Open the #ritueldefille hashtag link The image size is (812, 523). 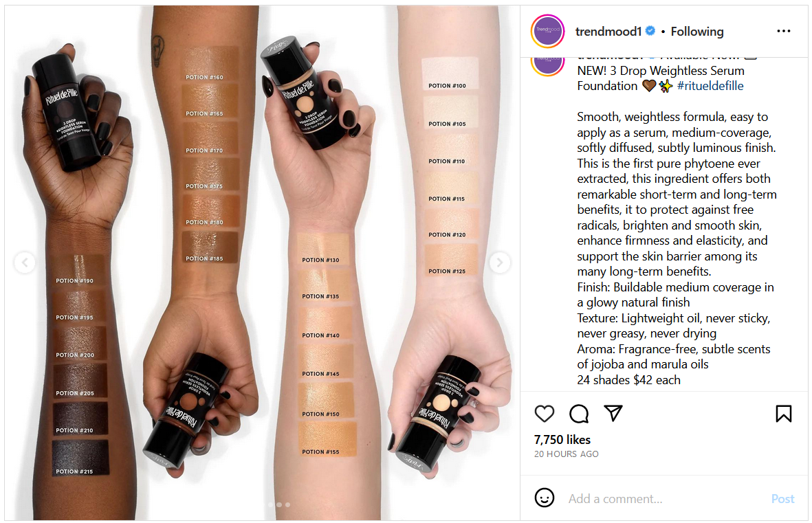click(x=710, y=86)
